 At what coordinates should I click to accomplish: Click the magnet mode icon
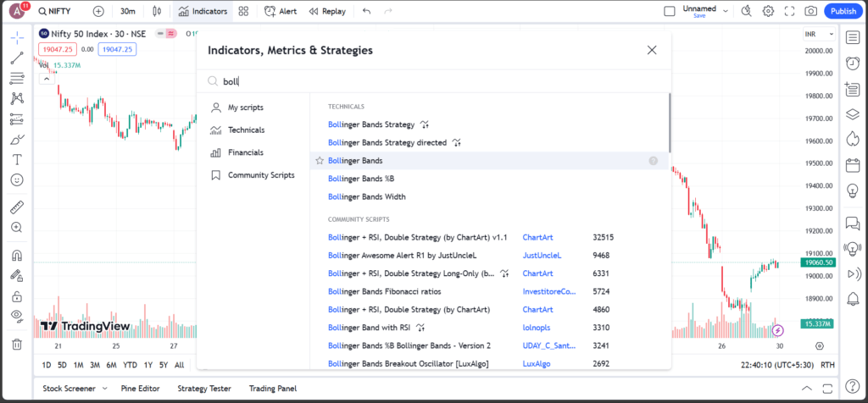point(16,256)
